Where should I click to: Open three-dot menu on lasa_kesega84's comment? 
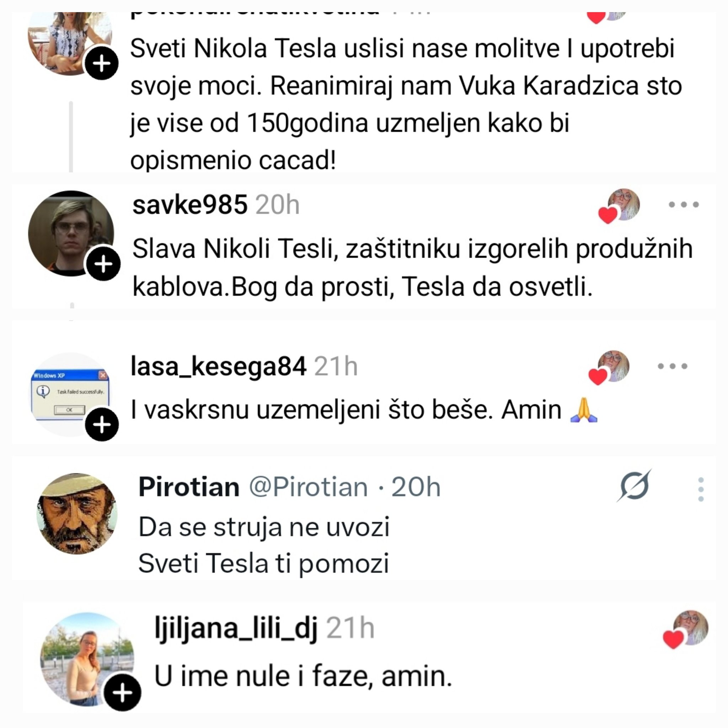point(673,366)
